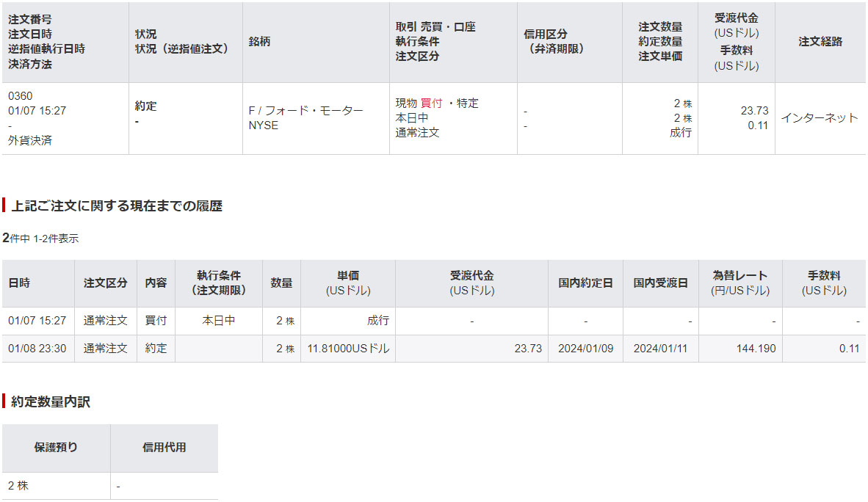Click the 外貨決済 settlement method text
The image size is (868, 502).
pyautogui.click(x=30, y=140)
